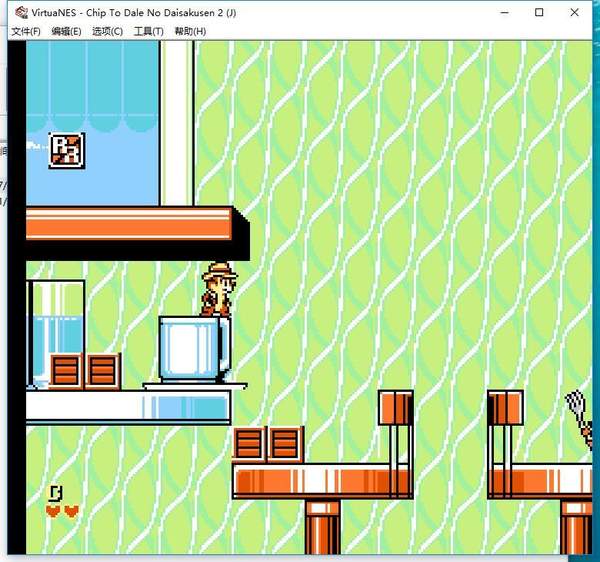
Task: Open the 选项(C) menu
Action: point(108,31)
